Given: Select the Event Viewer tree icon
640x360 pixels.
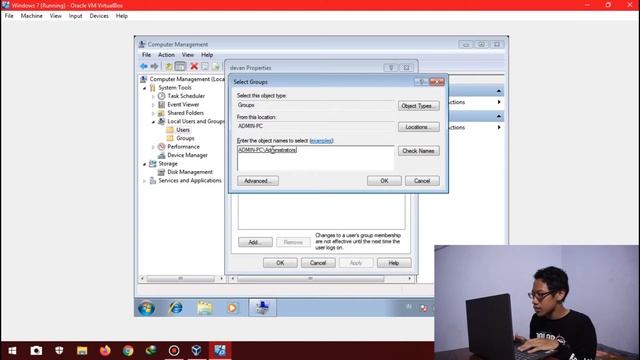Looking at the screenshot, I should coord(162,104).
